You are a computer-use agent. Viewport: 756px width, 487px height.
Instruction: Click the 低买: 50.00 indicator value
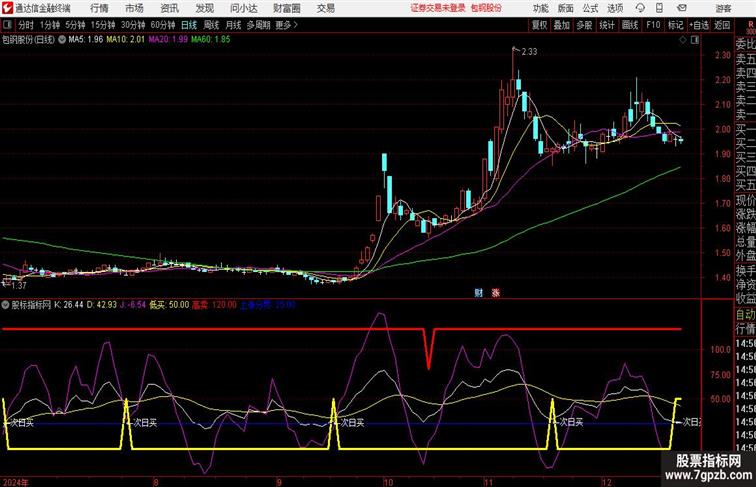point(169,305)
